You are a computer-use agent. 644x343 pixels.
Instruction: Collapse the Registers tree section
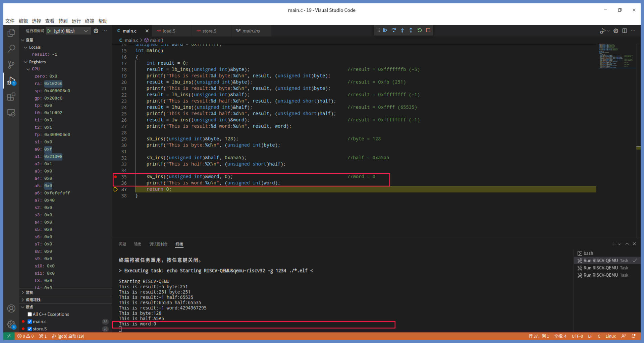(26, 62)
